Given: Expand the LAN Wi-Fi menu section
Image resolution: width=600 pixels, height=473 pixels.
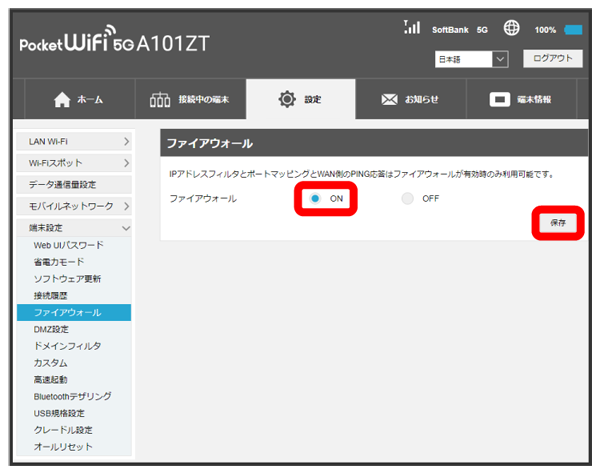Looking at the screenshot, I should pos(75,143).
